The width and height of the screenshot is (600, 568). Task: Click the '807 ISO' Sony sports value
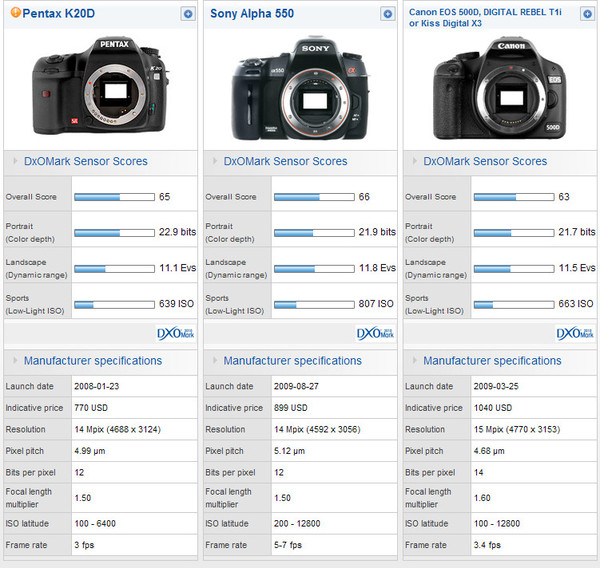coord(376,304)
